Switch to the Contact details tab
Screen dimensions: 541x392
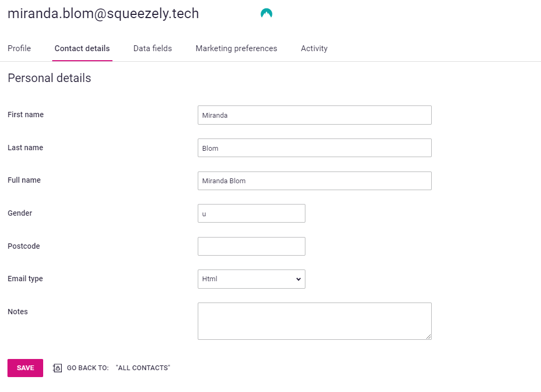82,48
